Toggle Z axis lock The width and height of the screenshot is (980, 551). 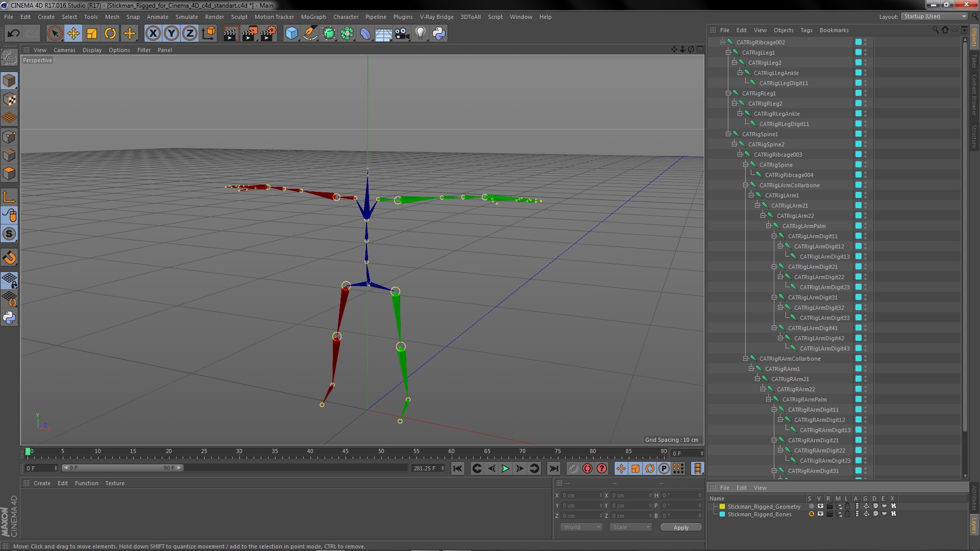190,34
